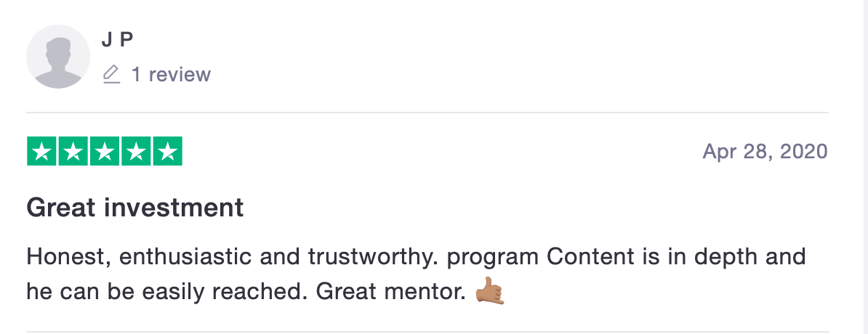Open the "1 review" count link
The width and height of the screenshot is (868, 334).
click(x=171, y=74)
